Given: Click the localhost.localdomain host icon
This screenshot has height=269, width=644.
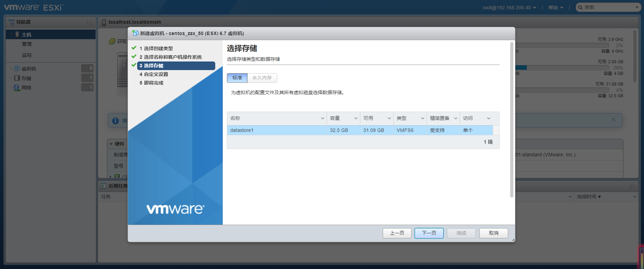Looking at the screenshot, I should [x=104, y=22].
